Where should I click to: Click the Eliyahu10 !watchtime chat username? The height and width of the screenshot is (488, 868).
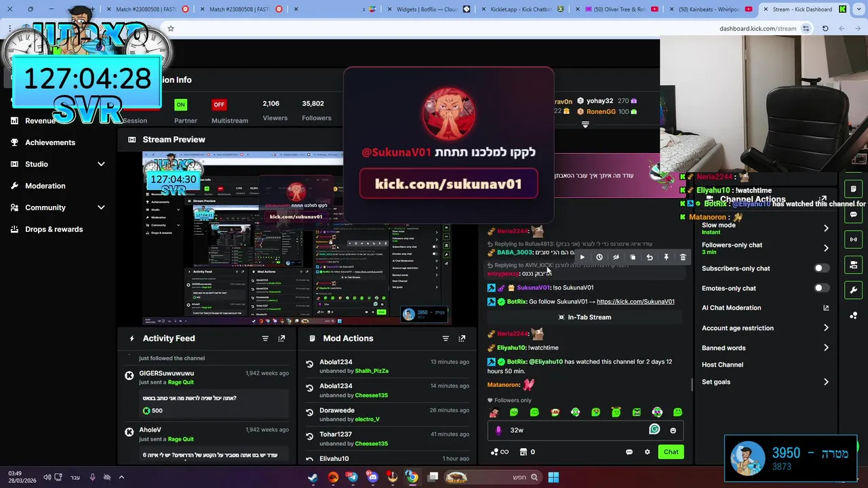(x=511, y=348)
